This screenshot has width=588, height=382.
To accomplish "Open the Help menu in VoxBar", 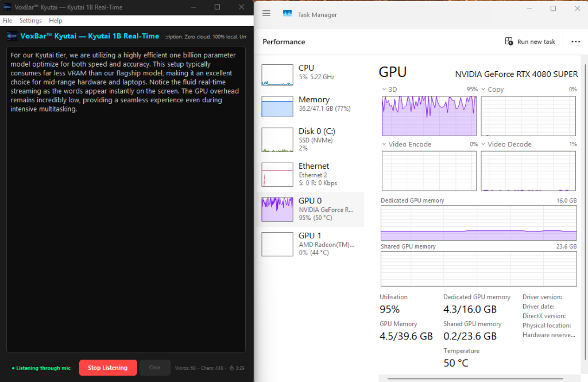I will 56,21.
